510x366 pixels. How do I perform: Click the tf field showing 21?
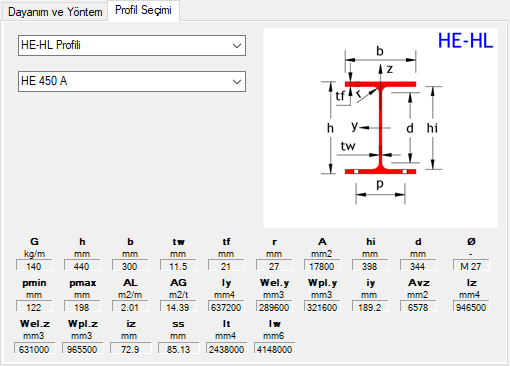(x=226, y=266)
